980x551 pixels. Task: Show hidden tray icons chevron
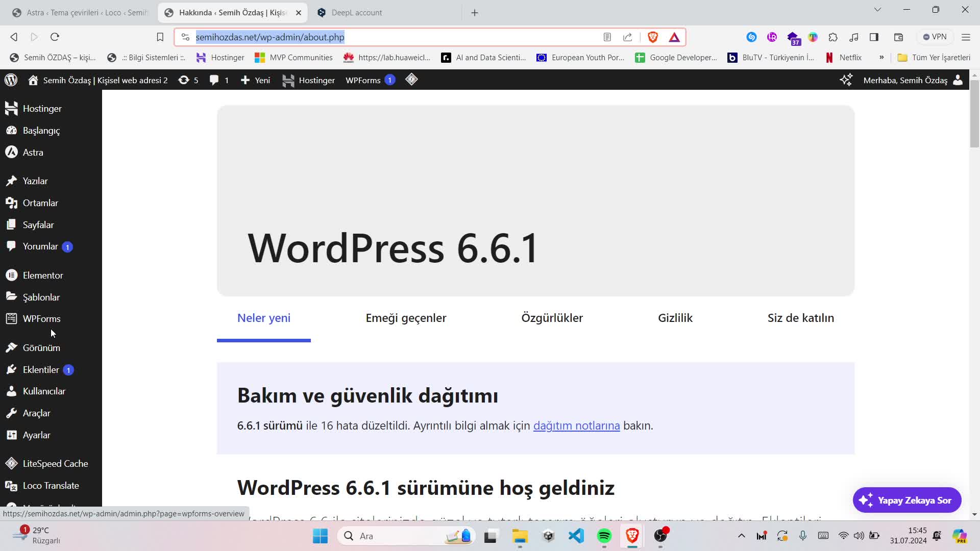click(x=742, y=536)
